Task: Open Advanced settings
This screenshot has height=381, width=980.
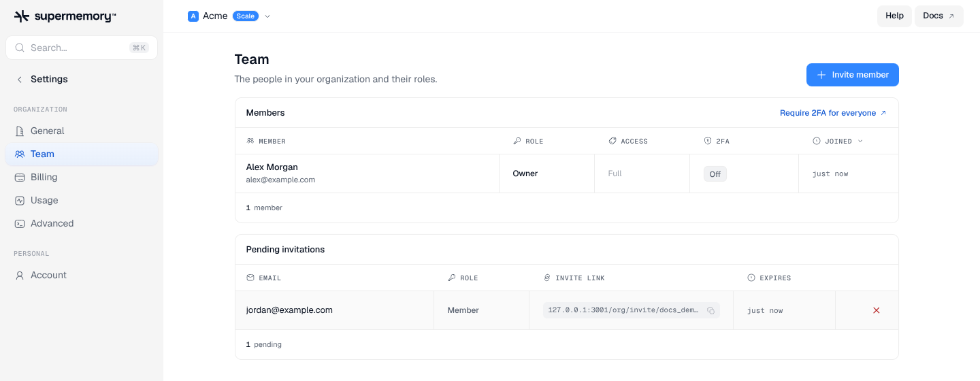Action: point(82,223)
